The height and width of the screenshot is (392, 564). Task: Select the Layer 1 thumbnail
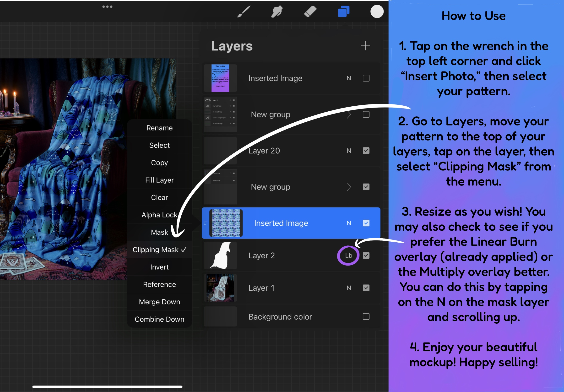tap(220, 288)
